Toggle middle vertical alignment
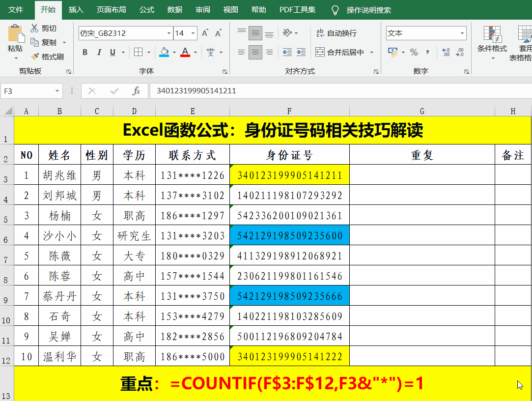This screenshot has height=401, width=532. 255,33
